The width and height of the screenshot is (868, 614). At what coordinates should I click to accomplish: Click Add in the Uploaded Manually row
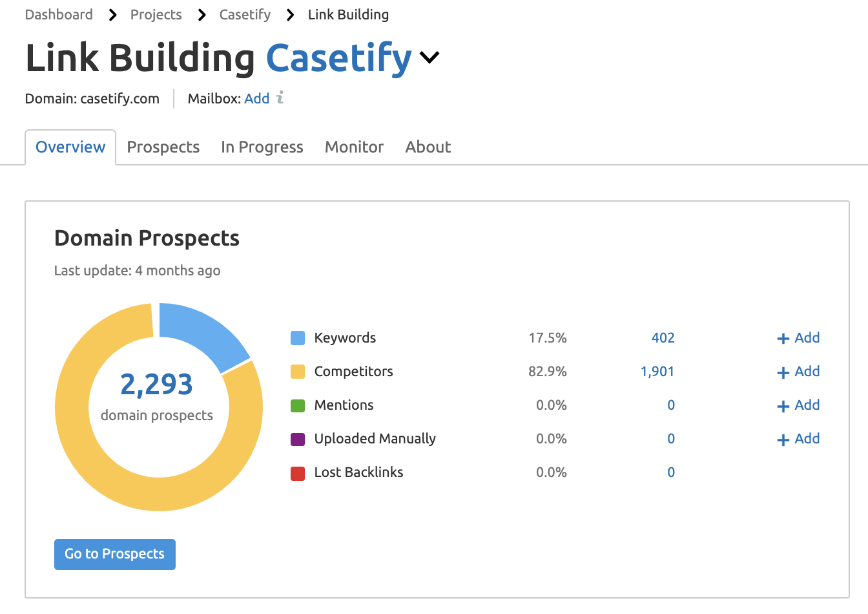click(x=798, y=439)
